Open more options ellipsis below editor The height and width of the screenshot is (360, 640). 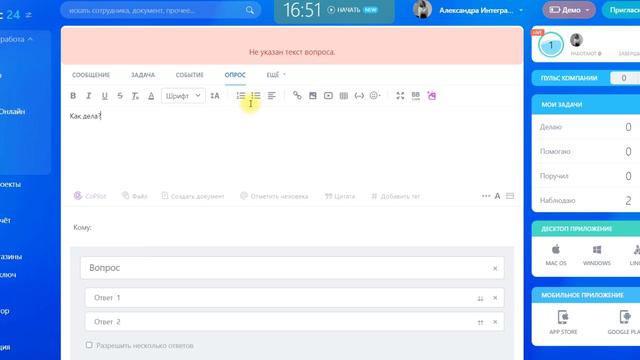(486, 196)
